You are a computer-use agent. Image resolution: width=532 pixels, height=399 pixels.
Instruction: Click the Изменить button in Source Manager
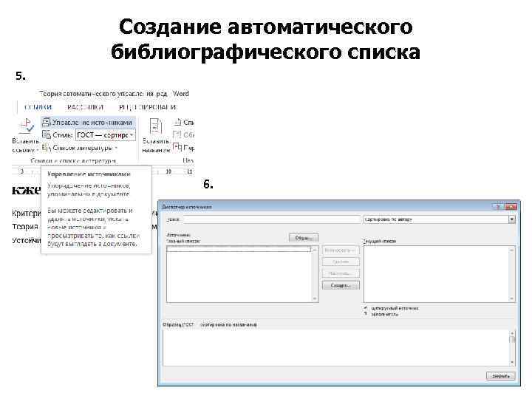341,273
